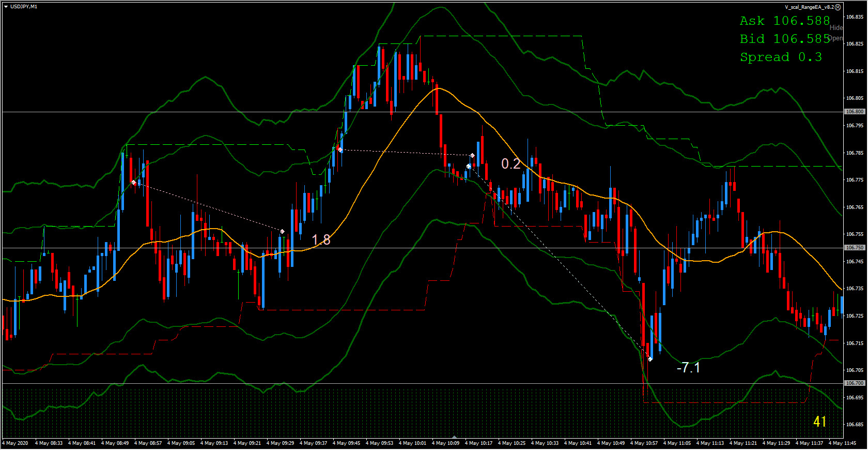The width and height of the screenshot is (868, 450).
Task: Click price scale value 106.735
Action: [x=855, y=289]
